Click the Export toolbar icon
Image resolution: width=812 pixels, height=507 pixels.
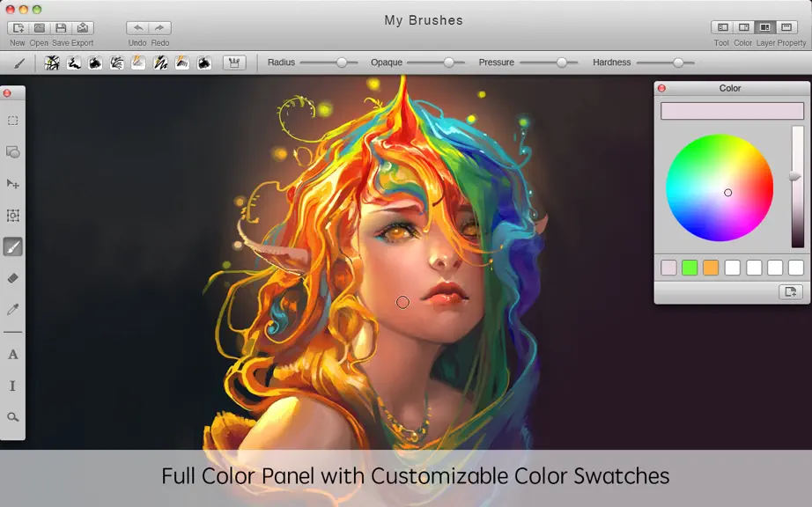point(83,28)
